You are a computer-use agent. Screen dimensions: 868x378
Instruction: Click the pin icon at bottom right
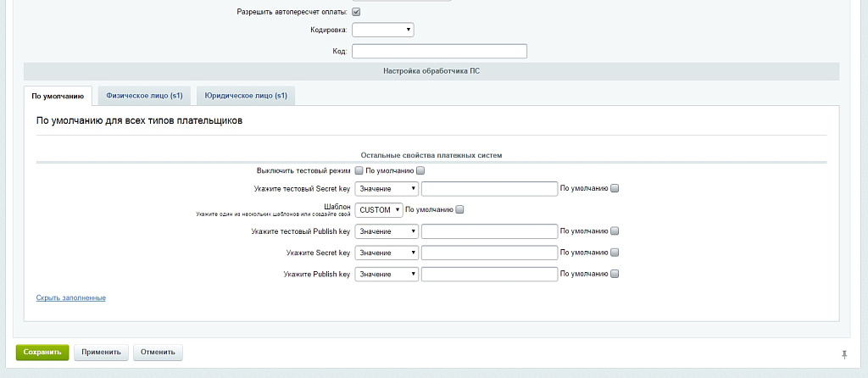[x=843, y=353]
